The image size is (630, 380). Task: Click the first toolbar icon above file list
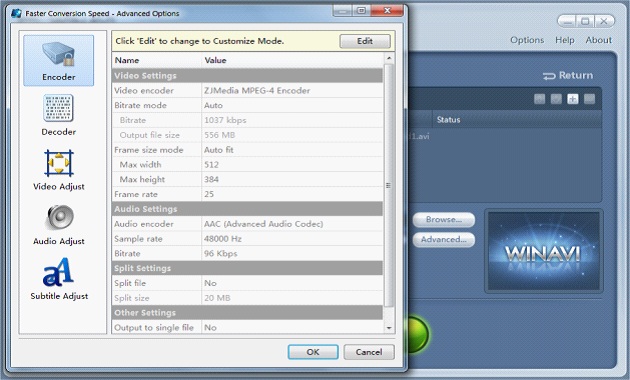coord(540,99)
